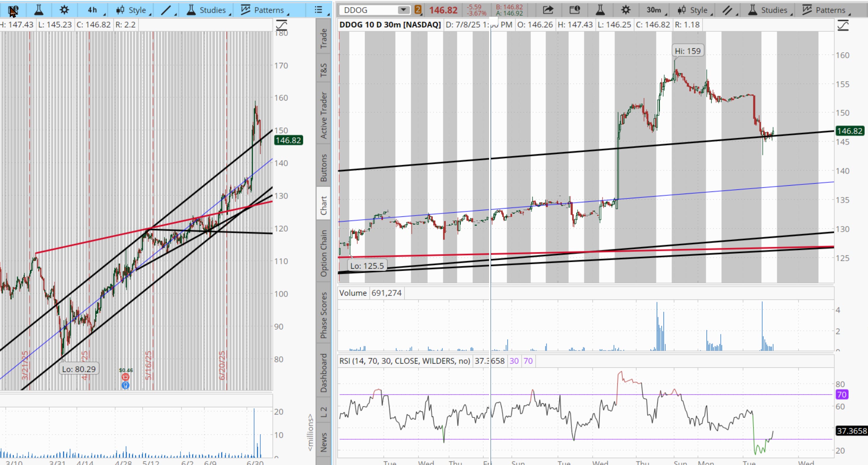This screenshot has height=465, width=868.
Task: Switch to the Buttons side tab
Action: [324, 168]
